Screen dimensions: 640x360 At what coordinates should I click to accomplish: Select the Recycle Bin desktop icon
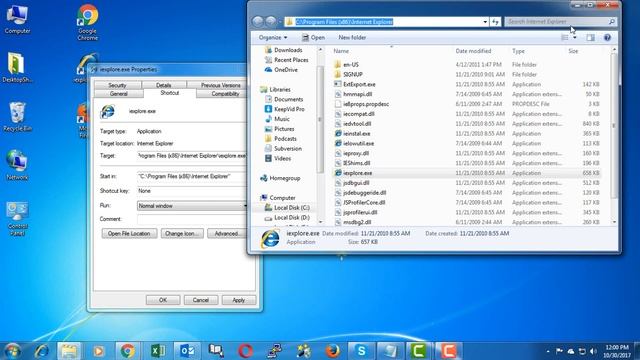[17, 117]
